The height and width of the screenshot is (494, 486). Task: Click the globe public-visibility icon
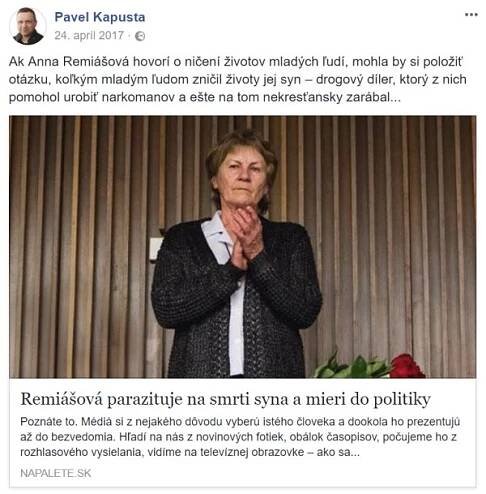click(x=140, y=36)
